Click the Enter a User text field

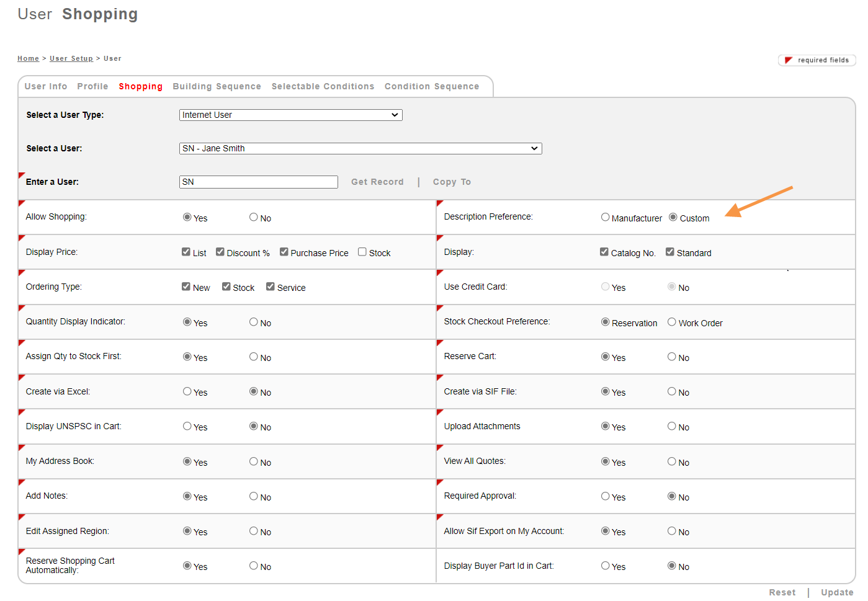coord(258,182)
